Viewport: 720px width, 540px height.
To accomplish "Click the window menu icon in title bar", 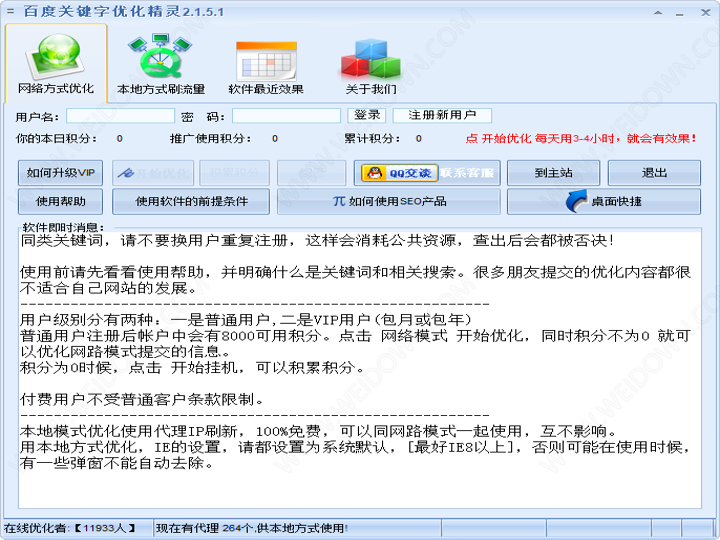I will pos(10,11).
